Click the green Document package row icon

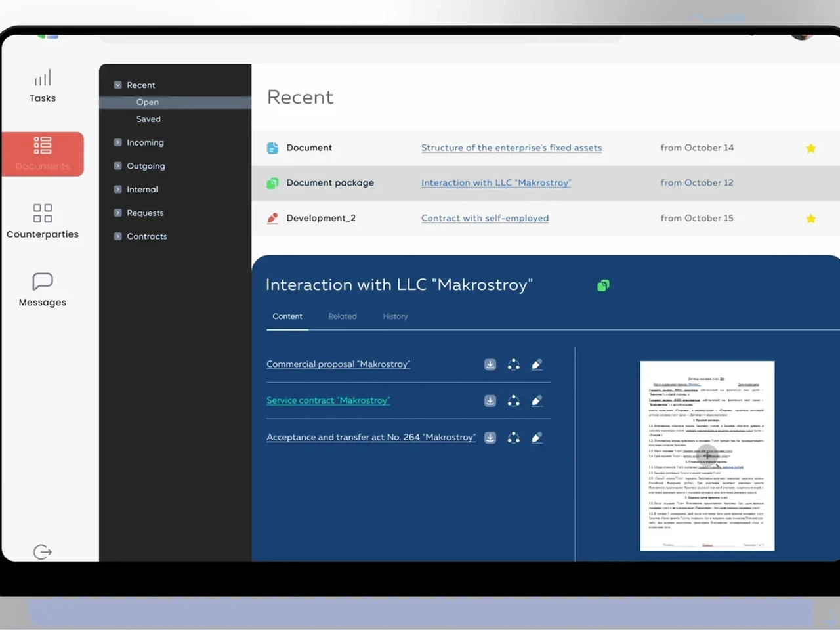point(272,183)
